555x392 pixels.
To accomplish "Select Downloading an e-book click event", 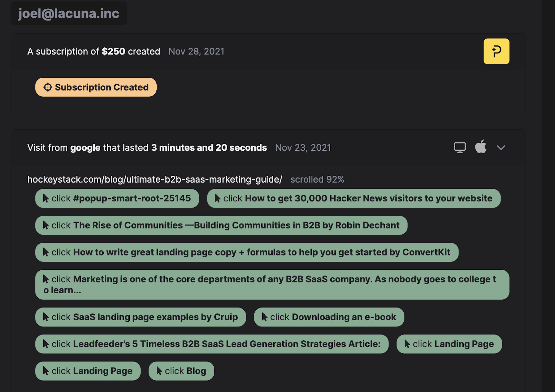I will [329, 317].
